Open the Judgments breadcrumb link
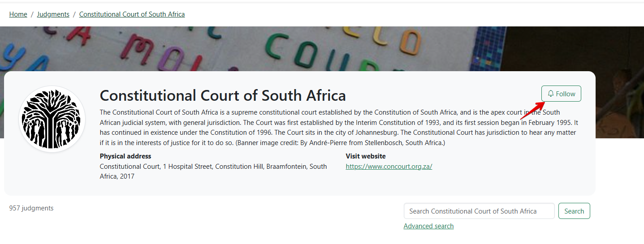 (53, 14)
